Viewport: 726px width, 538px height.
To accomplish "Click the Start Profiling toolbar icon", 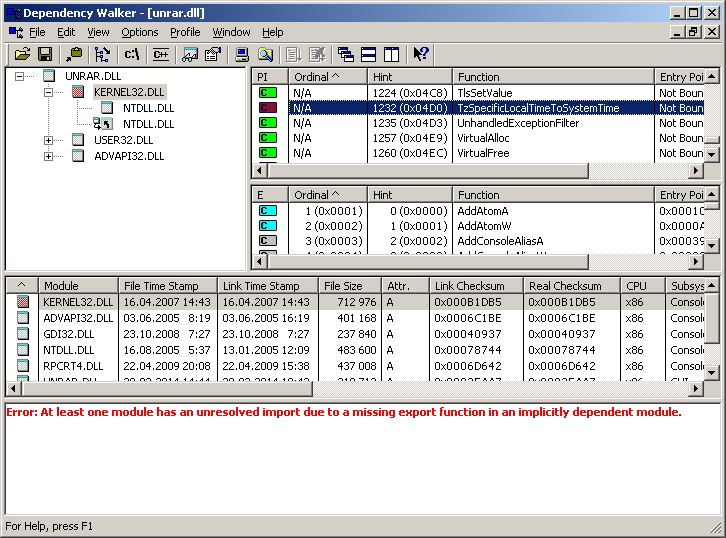I will 294,55.
